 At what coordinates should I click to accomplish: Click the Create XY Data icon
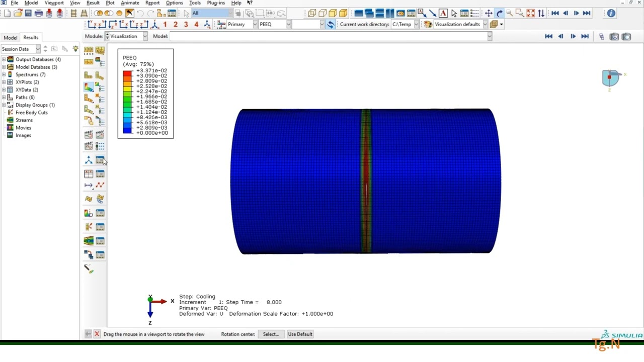click(89, 173)
